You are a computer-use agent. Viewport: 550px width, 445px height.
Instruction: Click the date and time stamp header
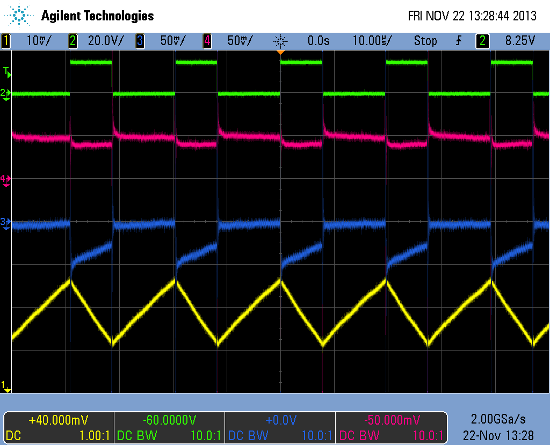pos(472,16)
